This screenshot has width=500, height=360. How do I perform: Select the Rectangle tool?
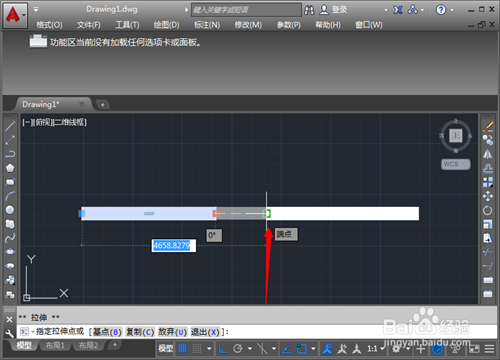tap(10, 182)
